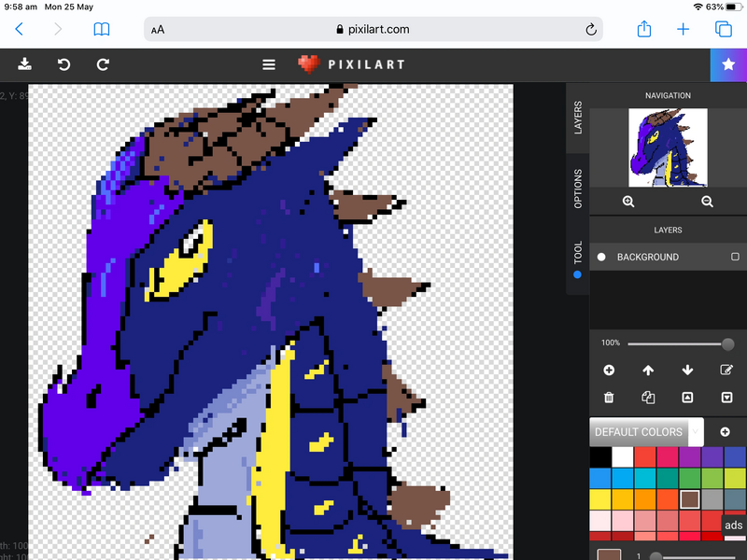Image resolution: width=747 pixels, height=560 pixels.
Task: Select the brown color swatch
Action: (690, 498)
